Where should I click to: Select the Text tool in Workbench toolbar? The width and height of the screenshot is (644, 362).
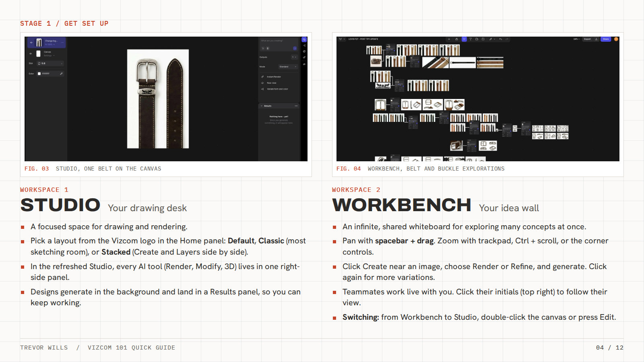click(x=471, y=39)
